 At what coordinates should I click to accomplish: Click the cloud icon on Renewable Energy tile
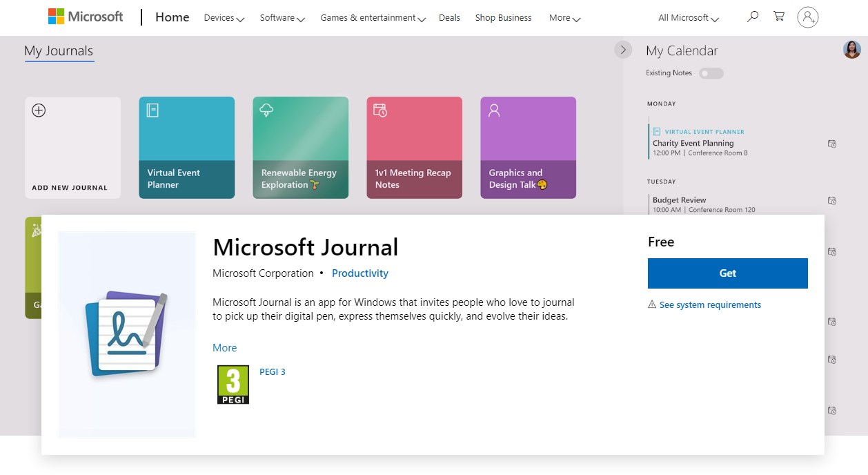click(x=266, y=110)
